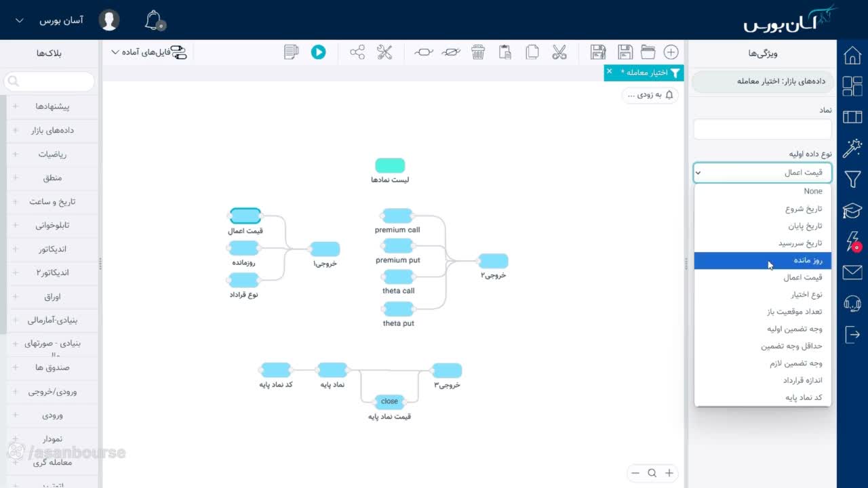The width and height of the screenshot is (868, 488).
Task: Open the home icon in right sidebar
Action: (852, 56)
